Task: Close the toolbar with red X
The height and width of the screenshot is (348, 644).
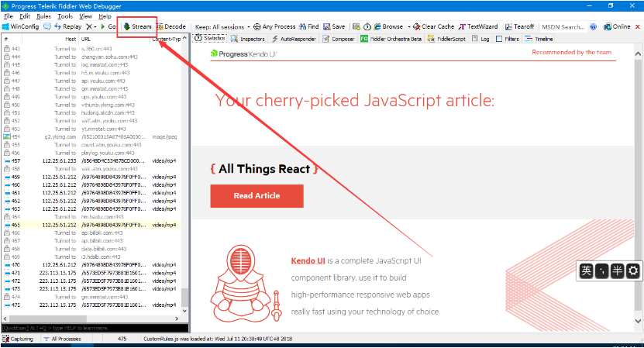Action: point(638,26)
